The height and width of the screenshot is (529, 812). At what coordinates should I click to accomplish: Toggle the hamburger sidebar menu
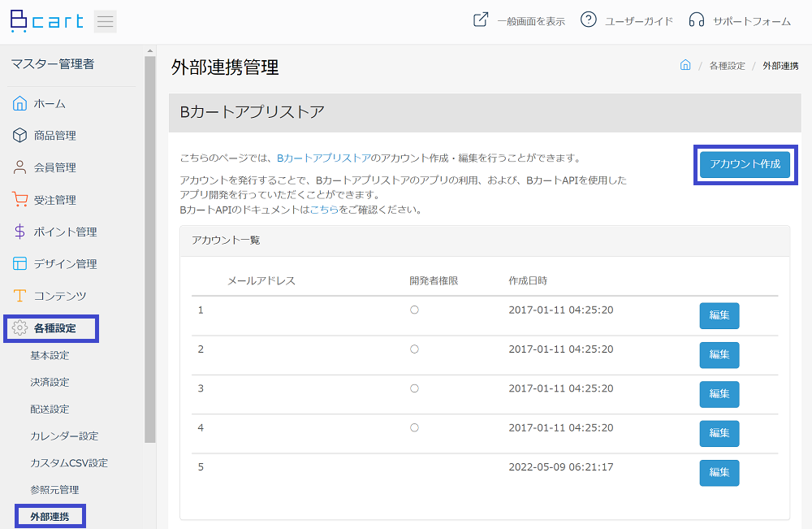[x=105, y=21]
